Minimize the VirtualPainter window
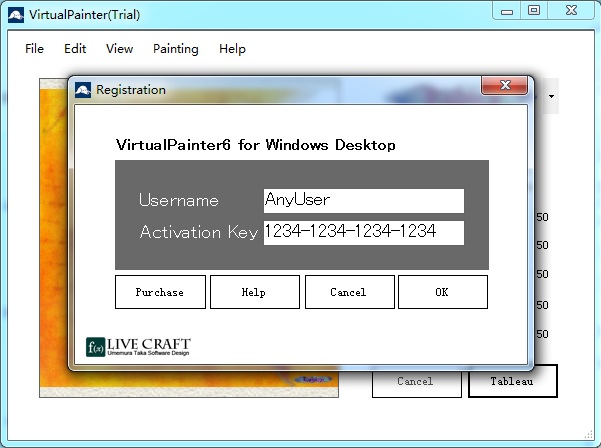The width and height of the screenshot is (601, 448). pos(507,11)
